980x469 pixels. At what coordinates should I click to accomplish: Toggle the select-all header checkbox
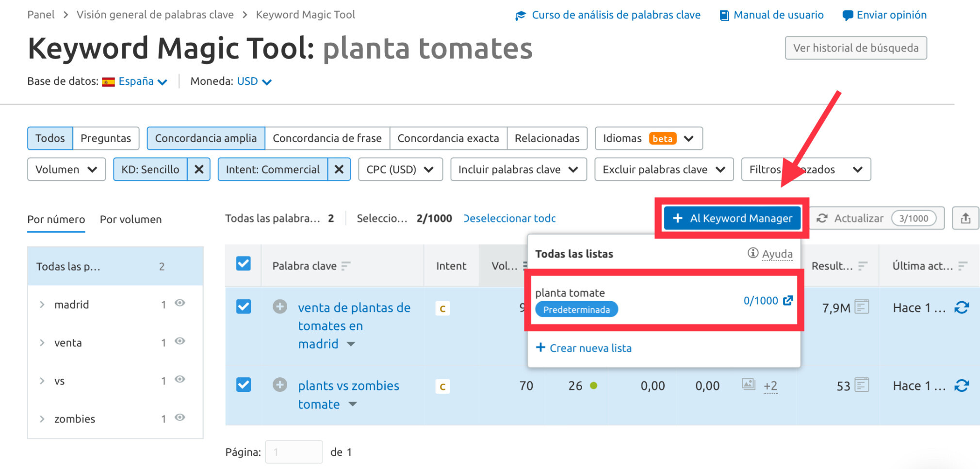[x=244, y=264]
